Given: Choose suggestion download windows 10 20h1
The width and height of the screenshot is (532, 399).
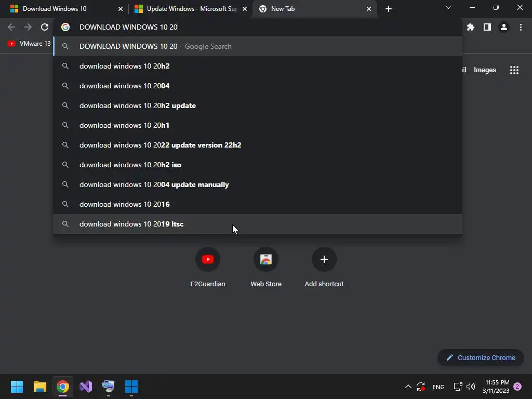Looking at the screenshot, I should point(258,125).
